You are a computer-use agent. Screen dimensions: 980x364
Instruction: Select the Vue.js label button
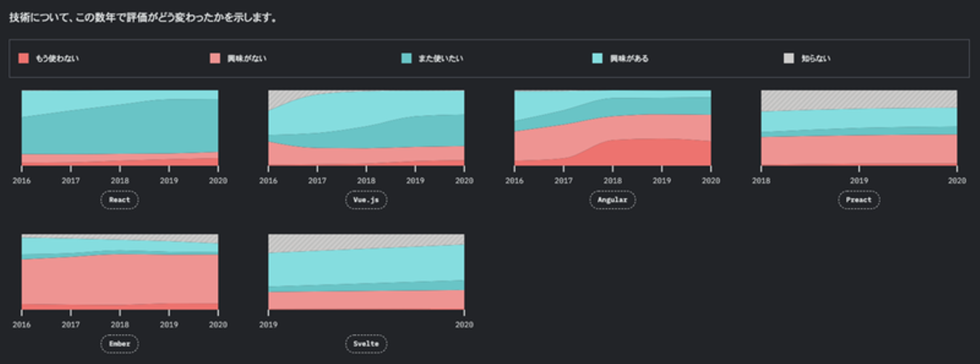tap(366, 200)
